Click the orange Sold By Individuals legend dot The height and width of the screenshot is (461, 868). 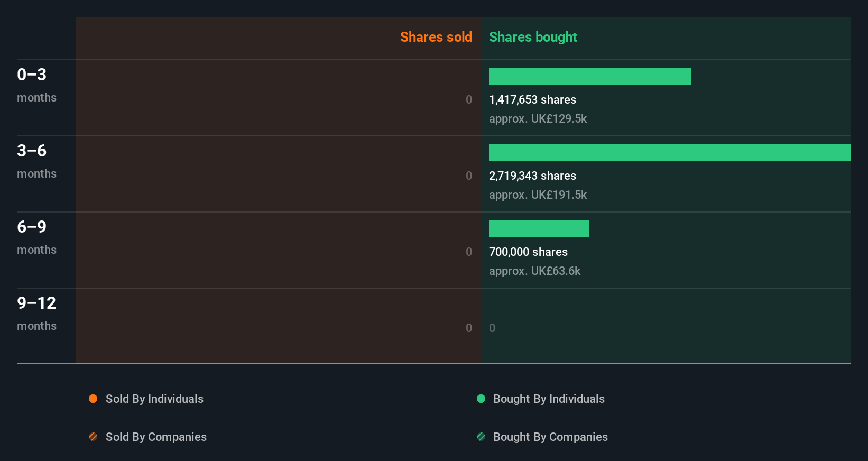point(93,399)
